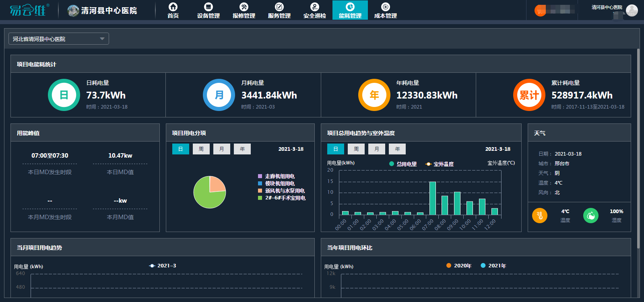644x302 pixels.
Task: Select the 能耗管理 energy management tab
Action: [350, 10]
